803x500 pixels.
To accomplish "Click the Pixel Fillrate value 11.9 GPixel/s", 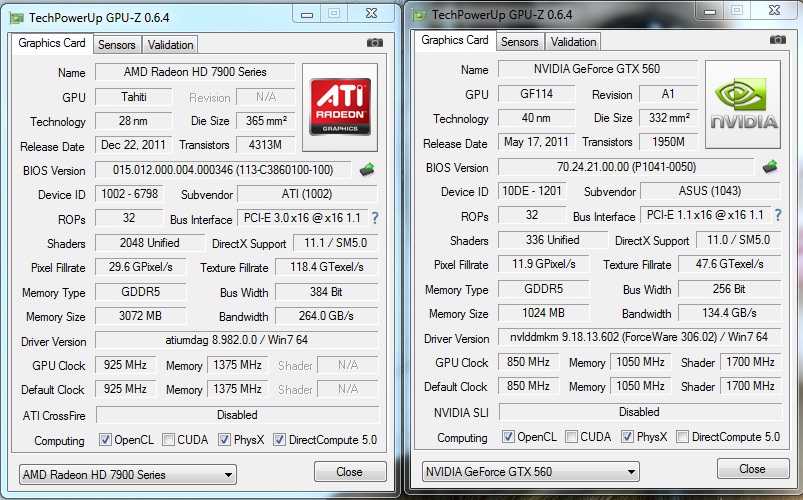I will (x=543, y=264).
